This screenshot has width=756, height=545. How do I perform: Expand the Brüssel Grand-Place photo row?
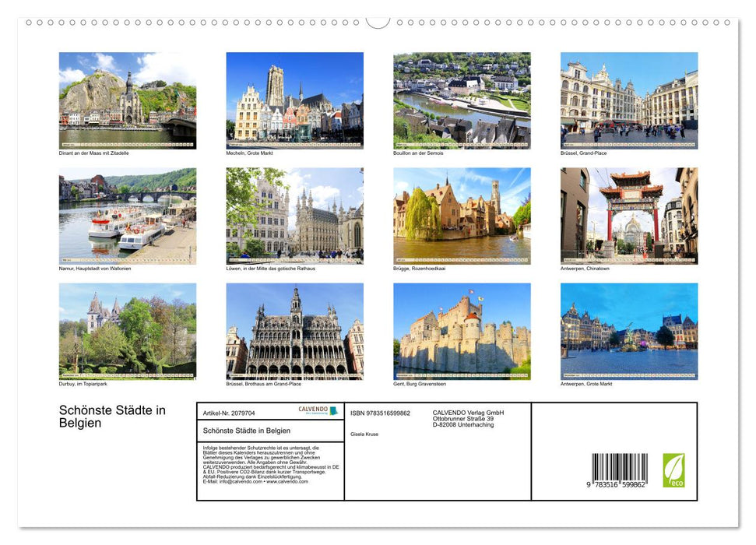point(628,97)
